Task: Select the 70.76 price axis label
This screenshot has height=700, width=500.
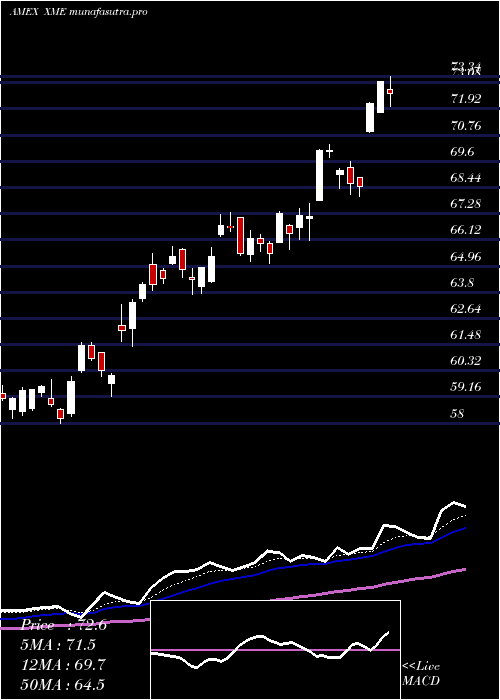Action: 466,125
